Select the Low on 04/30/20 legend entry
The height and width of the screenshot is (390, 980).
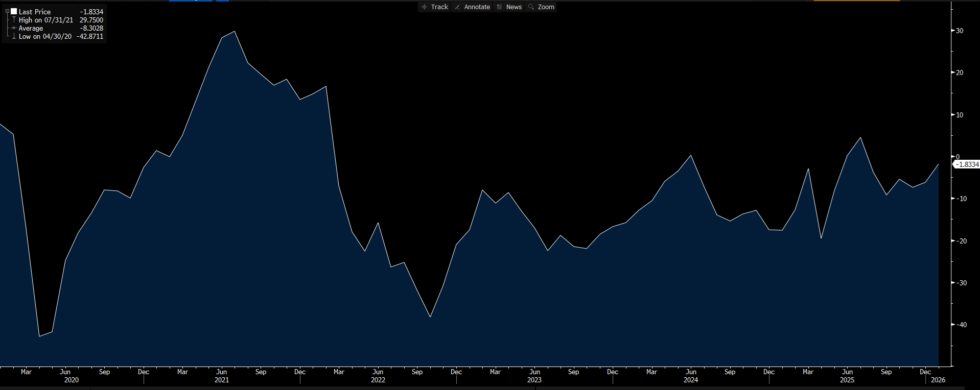pyautogui.click(x=45, y=36)
